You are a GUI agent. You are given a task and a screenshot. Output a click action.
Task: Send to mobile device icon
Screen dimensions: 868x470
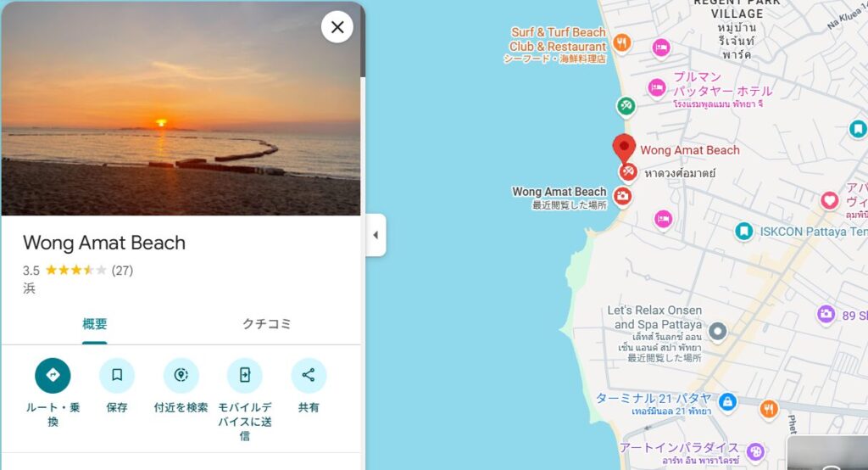pyautogui.click(x=245, y=376)
